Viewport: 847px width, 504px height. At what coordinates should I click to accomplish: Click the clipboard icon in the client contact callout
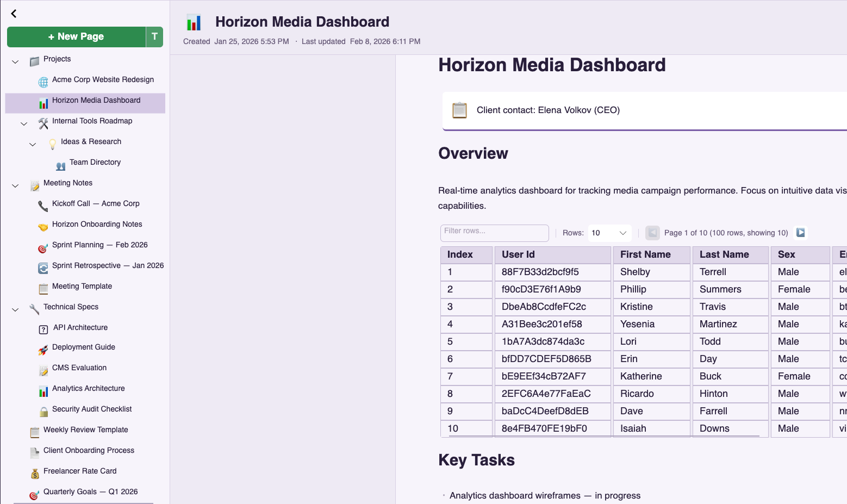(x=459, y=110)
